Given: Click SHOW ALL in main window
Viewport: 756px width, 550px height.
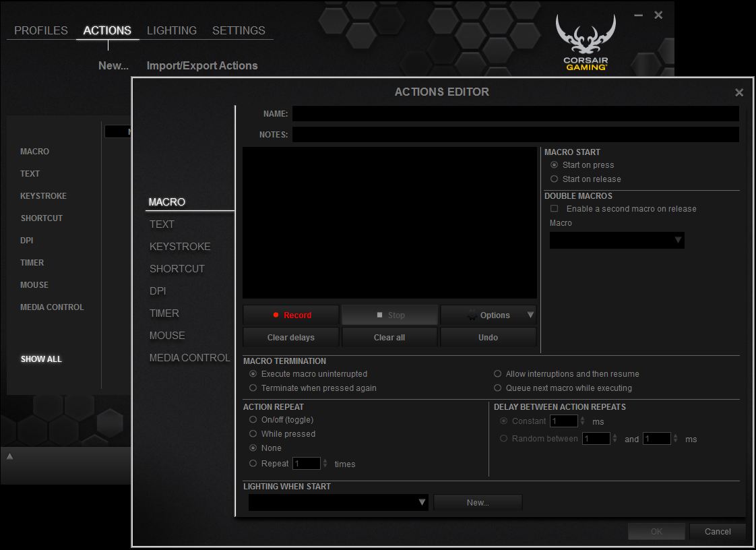Looking at the screenshot, I should point(41,359).
